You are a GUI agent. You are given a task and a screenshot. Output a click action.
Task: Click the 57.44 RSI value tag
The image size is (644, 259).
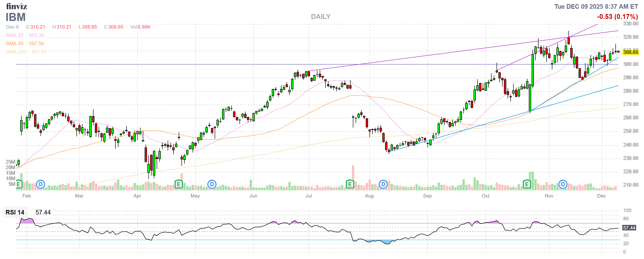point(629,228)
